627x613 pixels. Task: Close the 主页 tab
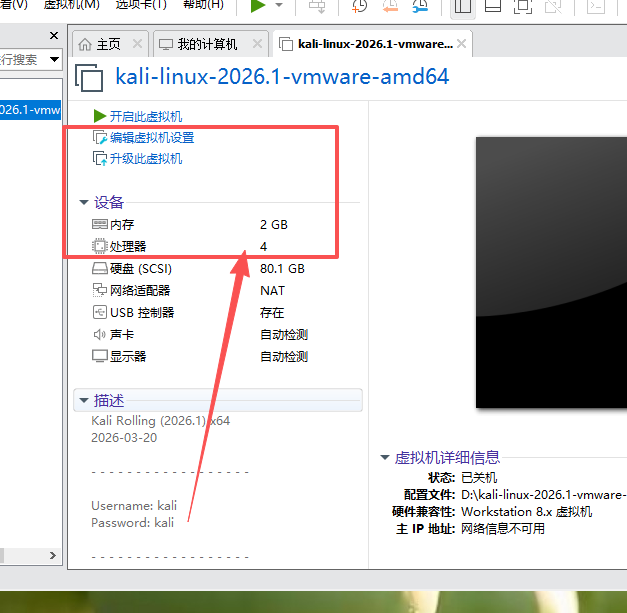pyautogui.click(x=137, y=45)
